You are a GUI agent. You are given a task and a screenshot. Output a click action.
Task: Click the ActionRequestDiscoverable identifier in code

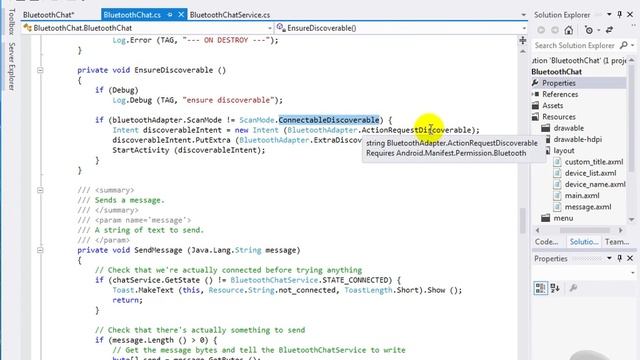coord(416,130)
